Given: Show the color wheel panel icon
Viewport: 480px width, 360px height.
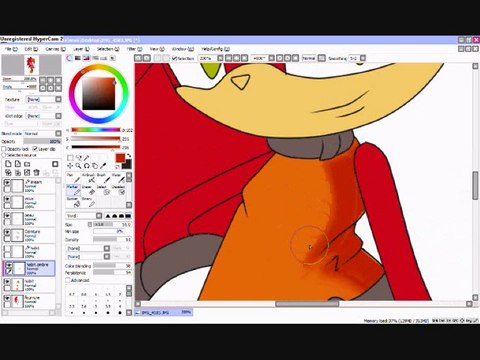Looking at the screenshot, I should pos(69,58).
